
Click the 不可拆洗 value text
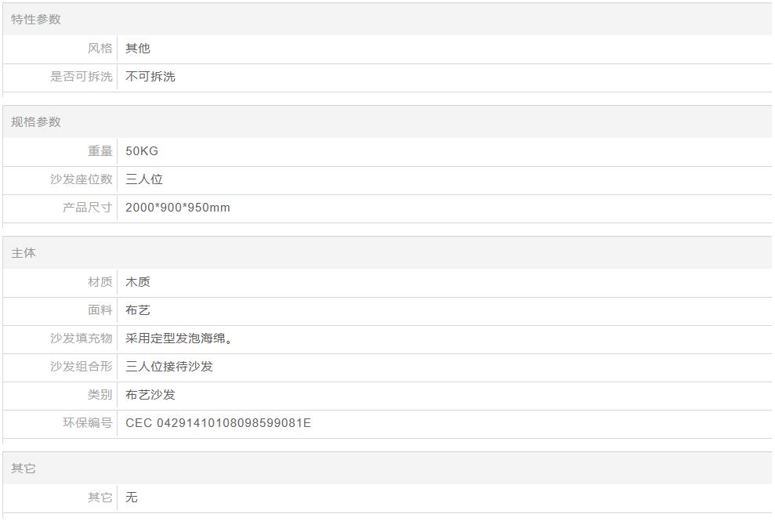pos(150,77)
